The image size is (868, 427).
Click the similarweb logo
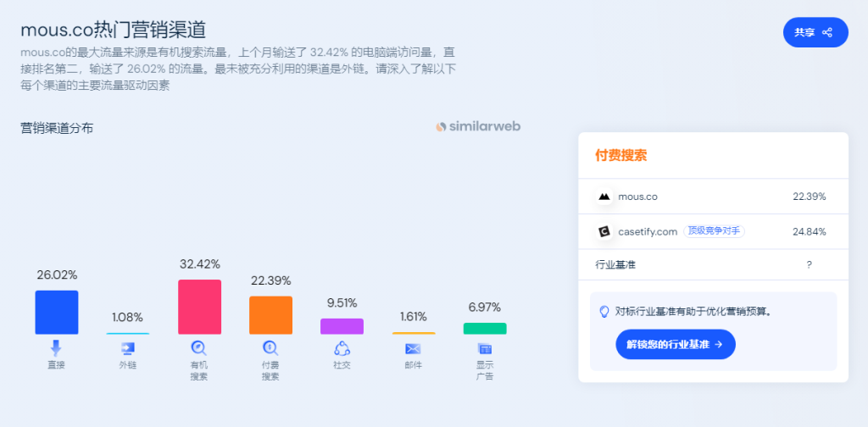(x=478, y=127)
